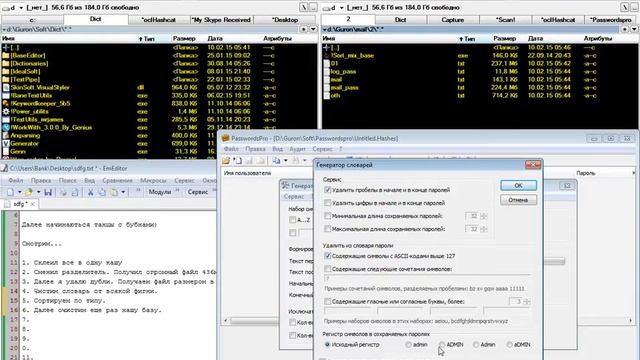The width and height of the screenshot is (640, 360).
Task: Close the sdfg tab in EmEditor
Action: click(32, 204)
